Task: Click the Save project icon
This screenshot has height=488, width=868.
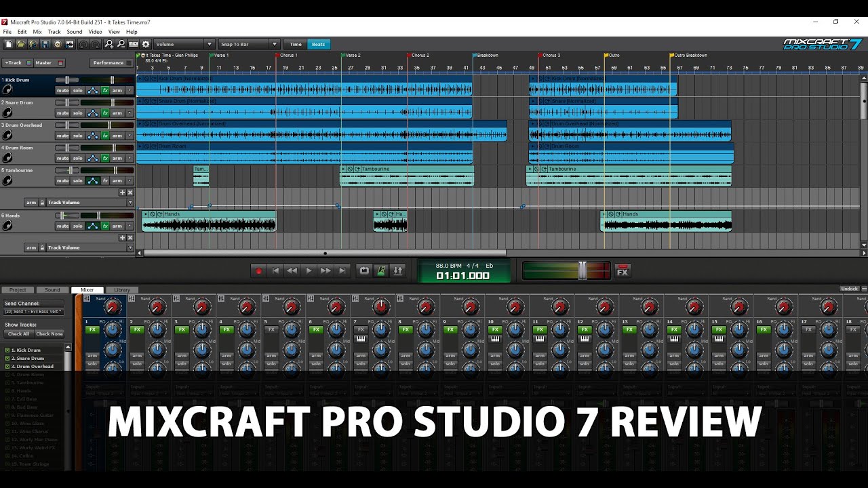Action: [45, 44]
